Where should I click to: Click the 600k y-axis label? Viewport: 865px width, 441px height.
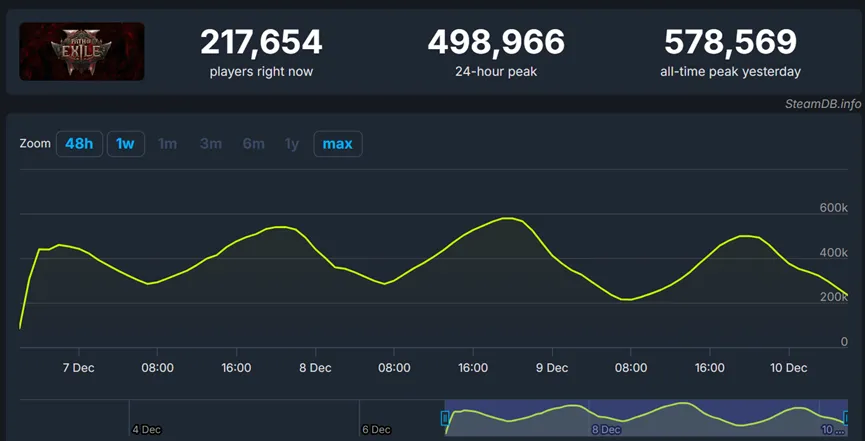pos(834,208)
